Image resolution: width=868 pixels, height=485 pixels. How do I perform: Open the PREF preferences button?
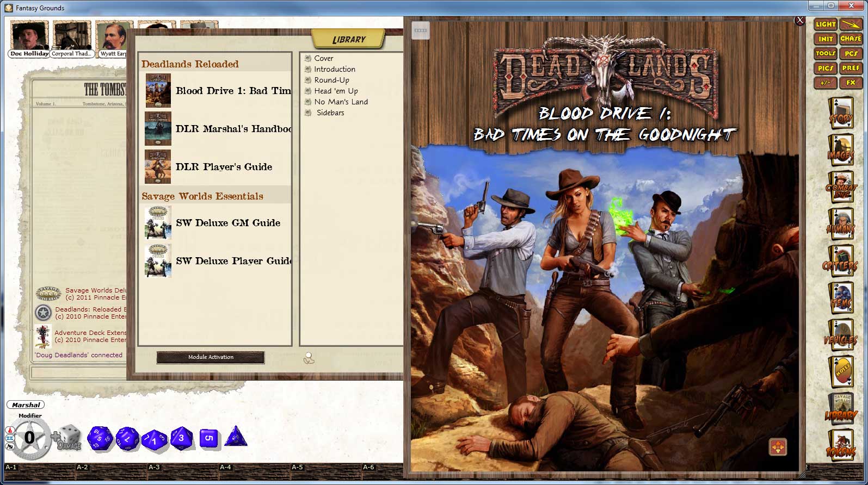(x=850, y=68)
